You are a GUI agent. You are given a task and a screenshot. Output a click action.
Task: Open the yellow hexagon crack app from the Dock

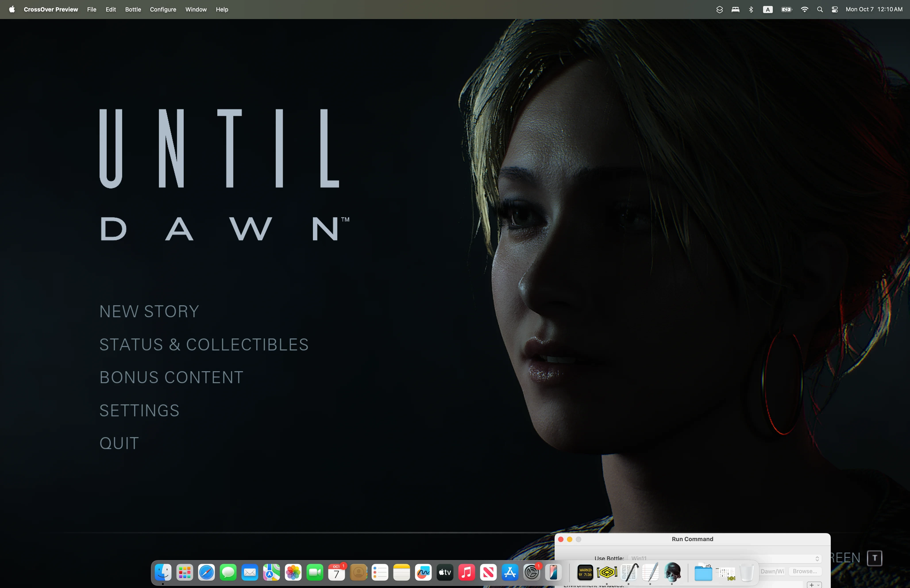[607, 573]
